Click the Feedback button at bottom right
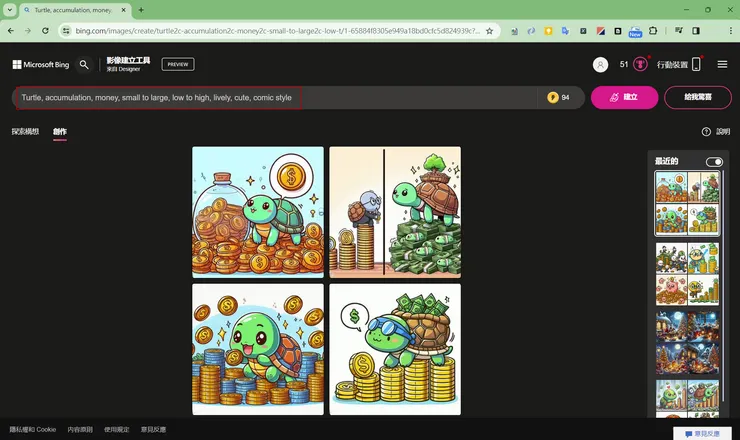This screenshot has width=740, height=440. (702, 433)
